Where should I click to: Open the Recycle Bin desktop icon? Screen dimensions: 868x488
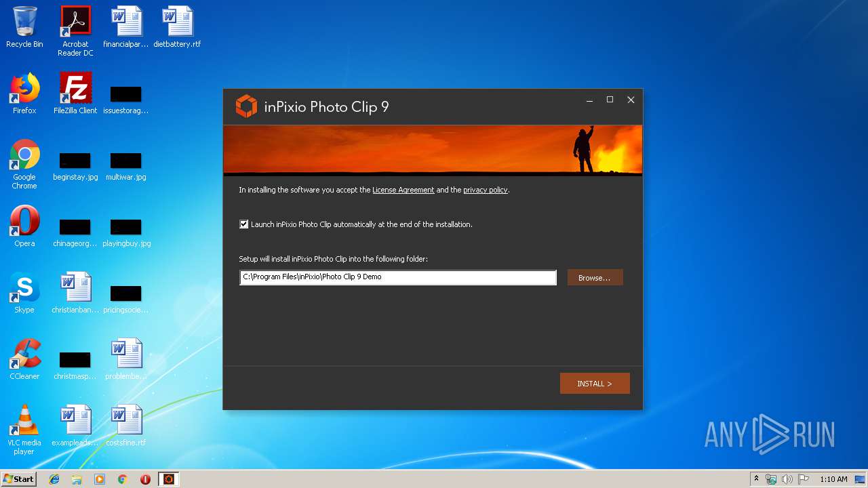click(24, 28)
